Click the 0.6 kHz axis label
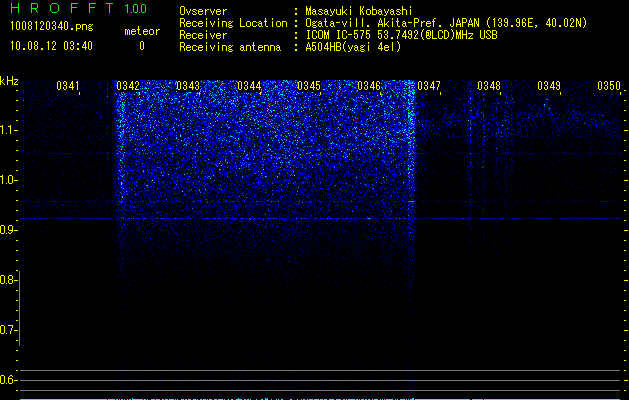This screenshot has height=400, width=629. coord(7,380)
